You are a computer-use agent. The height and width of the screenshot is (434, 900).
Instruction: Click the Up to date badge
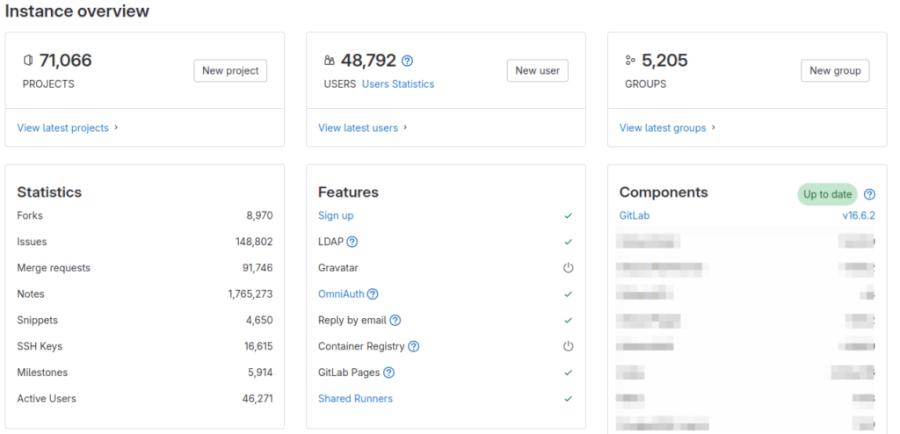[827, 195]
